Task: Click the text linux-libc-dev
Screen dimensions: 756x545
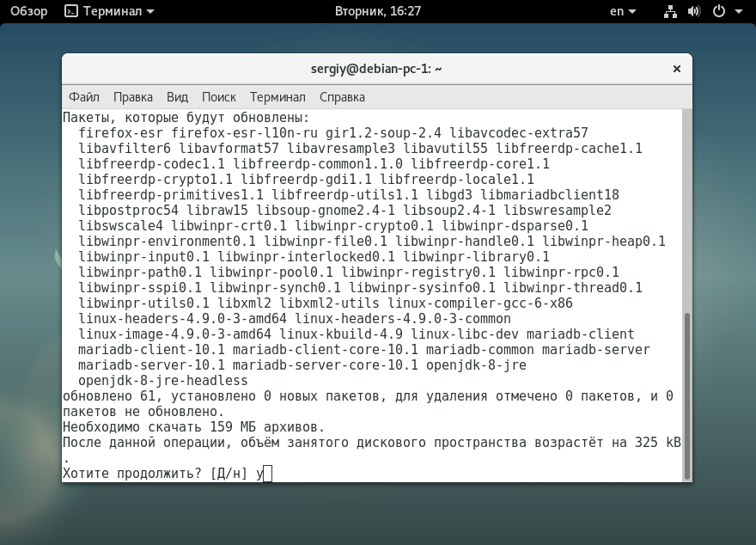Action: 465,334
